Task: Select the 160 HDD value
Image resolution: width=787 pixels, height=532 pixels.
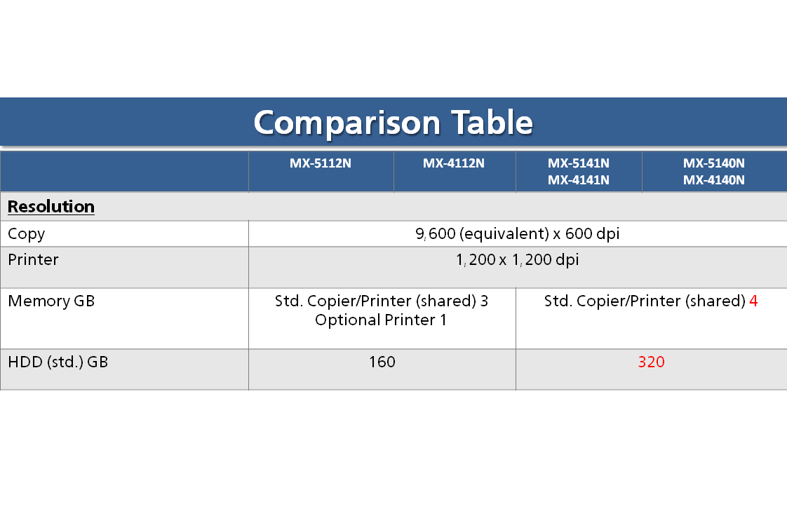Action: click(382, 362)
